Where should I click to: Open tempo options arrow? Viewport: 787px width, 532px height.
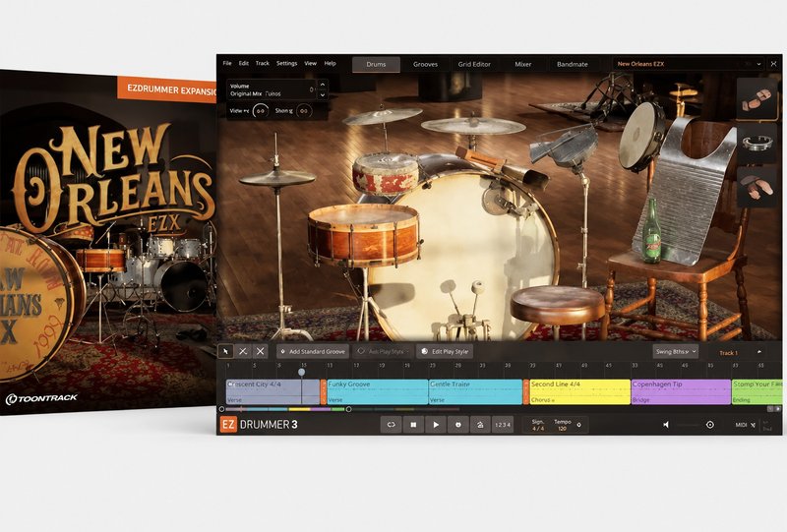point(578,425)
